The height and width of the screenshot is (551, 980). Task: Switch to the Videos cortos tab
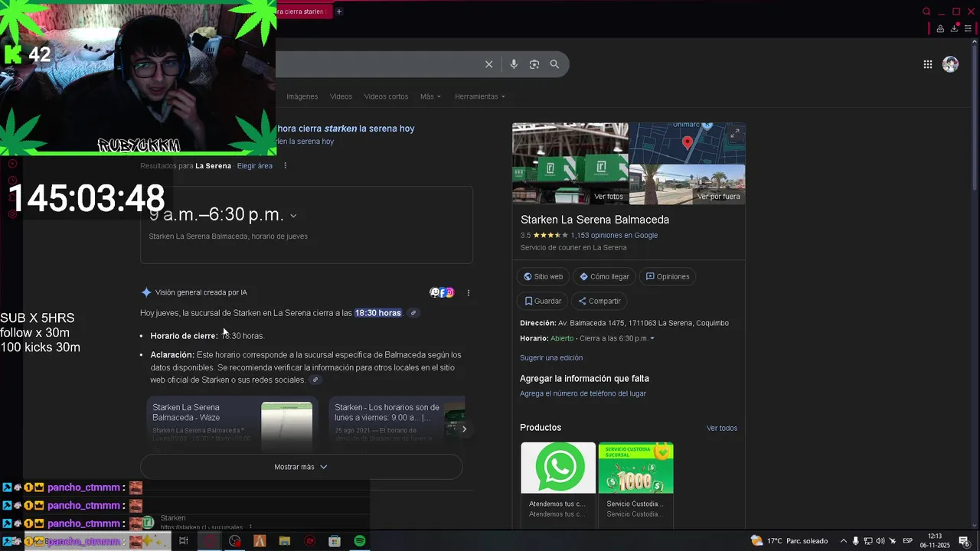pos(386,96)
